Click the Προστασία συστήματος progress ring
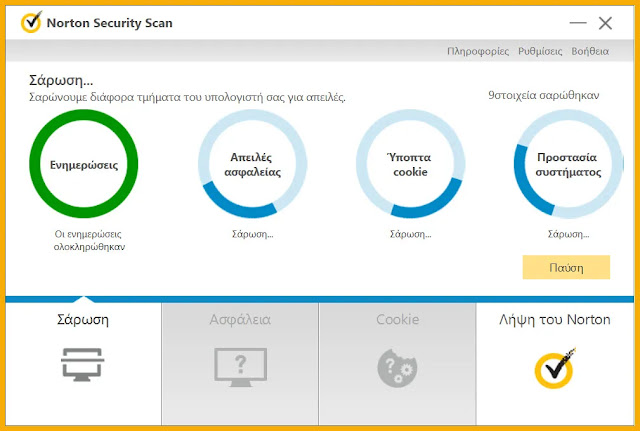Image resolution: width=640 pixels, height=431 pixels. click(568, 164)
